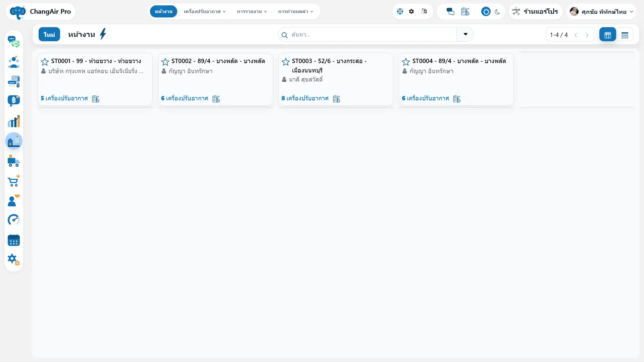Expand the การกำหนดค่า menu dropdown

coord(296,11)
